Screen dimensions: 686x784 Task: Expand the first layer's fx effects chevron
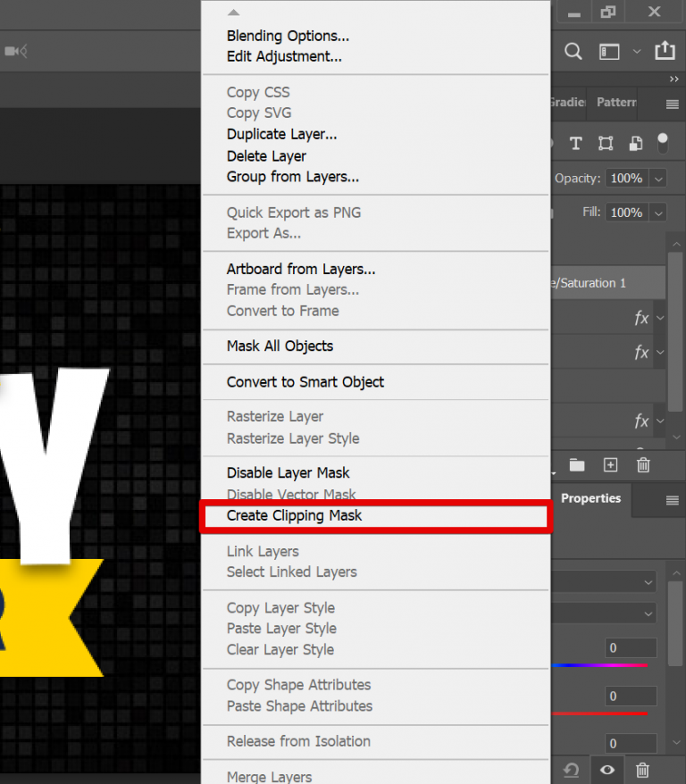(660, 317)
